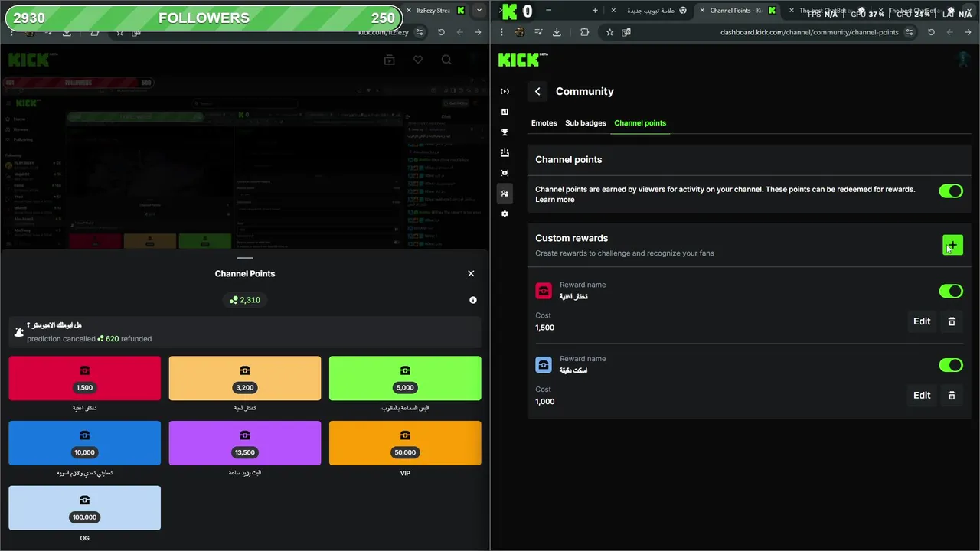This screenshot has width=980, height=551.
Task: Click the browser profile avatar in dashboard window
Action: pos(520,32)
